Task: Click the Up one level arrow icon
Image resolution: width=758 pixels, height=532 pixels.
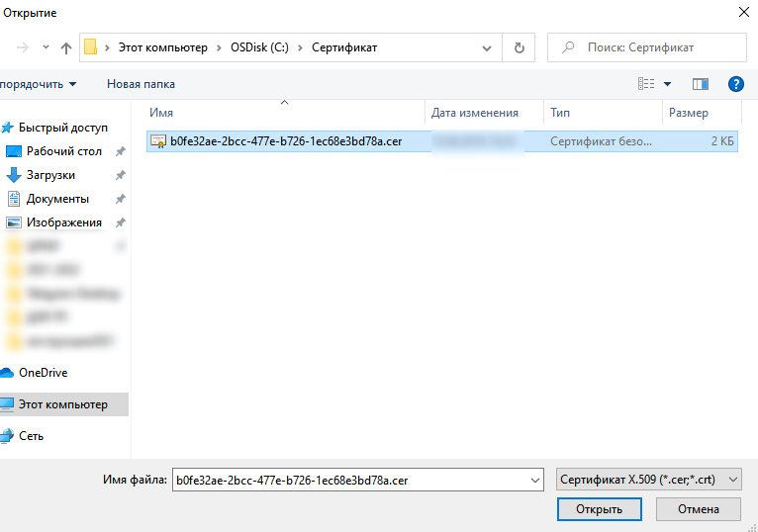Action: (x=66, y=47)
